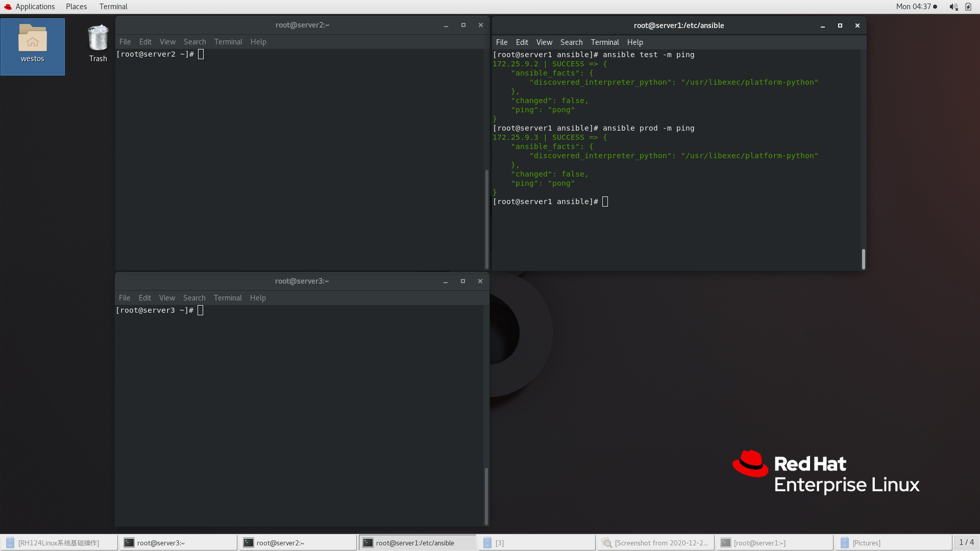This screenshot has width=980, height=551.
Task: Open View menu in server3 terminal
Action: (167, 298)
